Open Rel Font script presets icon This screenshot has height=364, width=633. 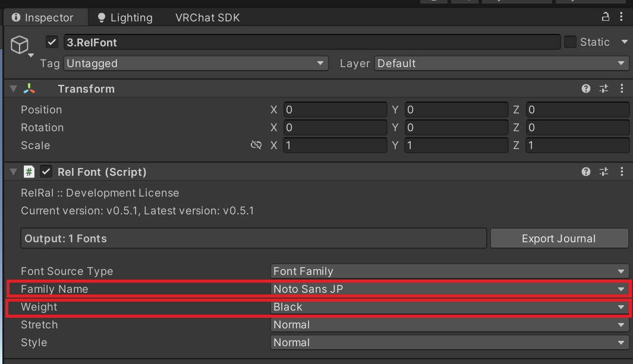point(604,172)
